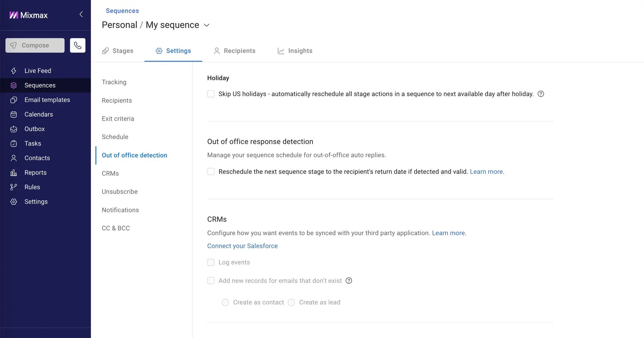Click the sidebar Settings gear icon

click(14, 202)
